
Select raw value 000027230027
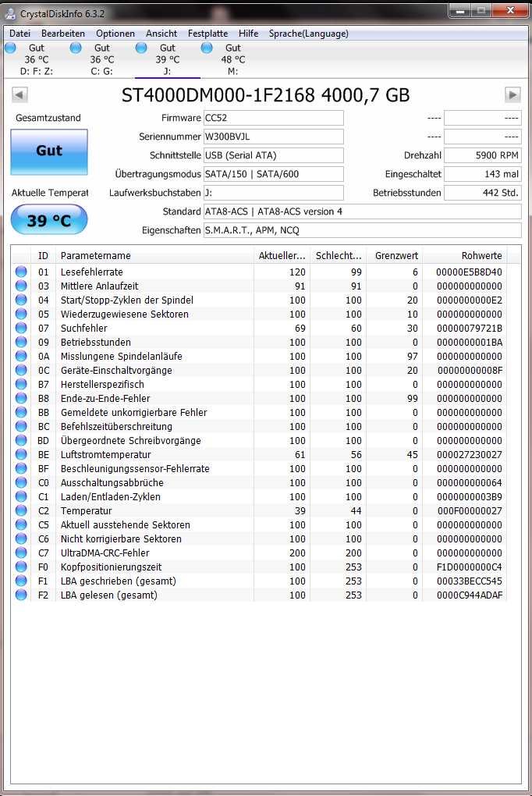coord(469,455)
